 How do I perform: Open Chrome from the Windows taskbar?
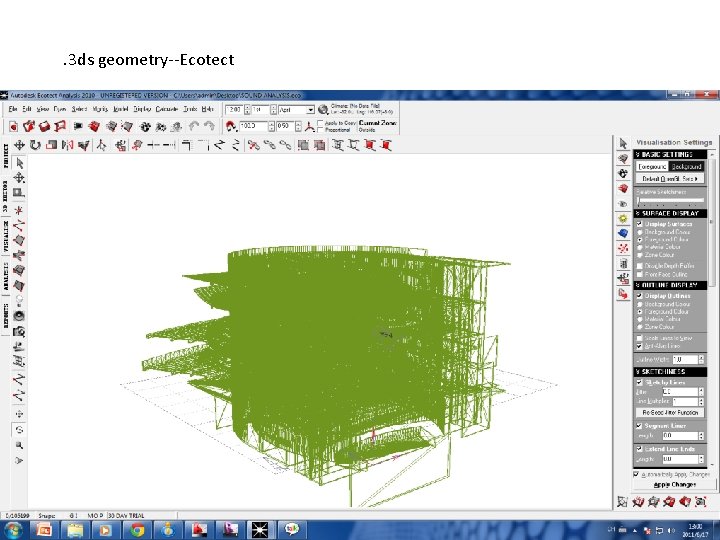click(x=136, y=530)
